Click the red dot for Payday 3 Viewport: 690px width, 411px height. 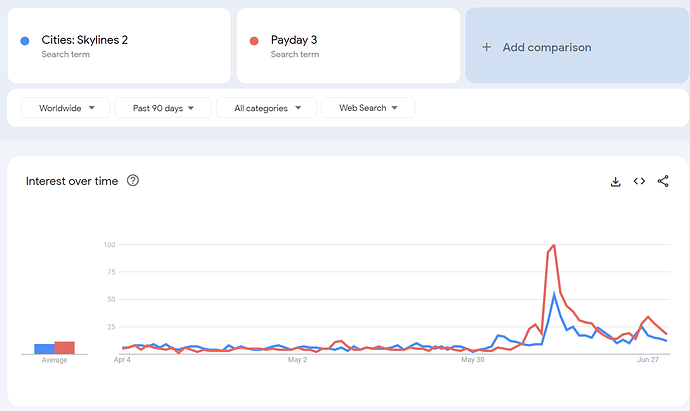click(254, 41)
